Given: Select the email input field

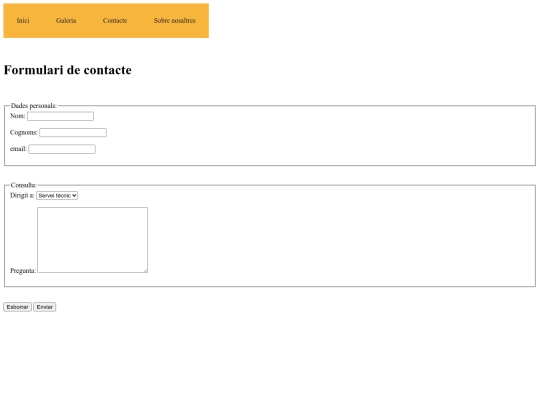Looking at the screenshot, I should pos(62,149).
